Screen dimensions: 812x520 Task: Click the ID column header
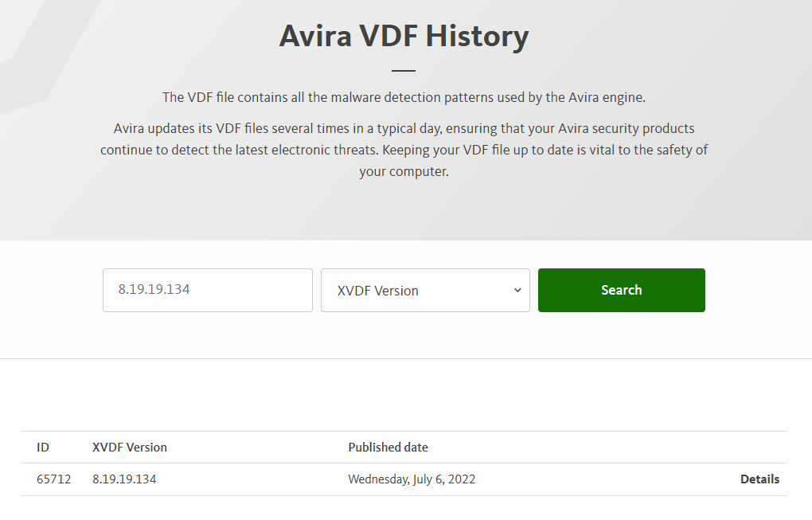coord(43,448)
